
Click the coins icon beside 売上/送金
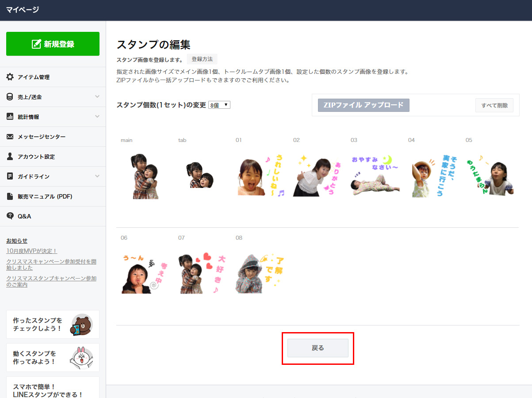[10, 97]
